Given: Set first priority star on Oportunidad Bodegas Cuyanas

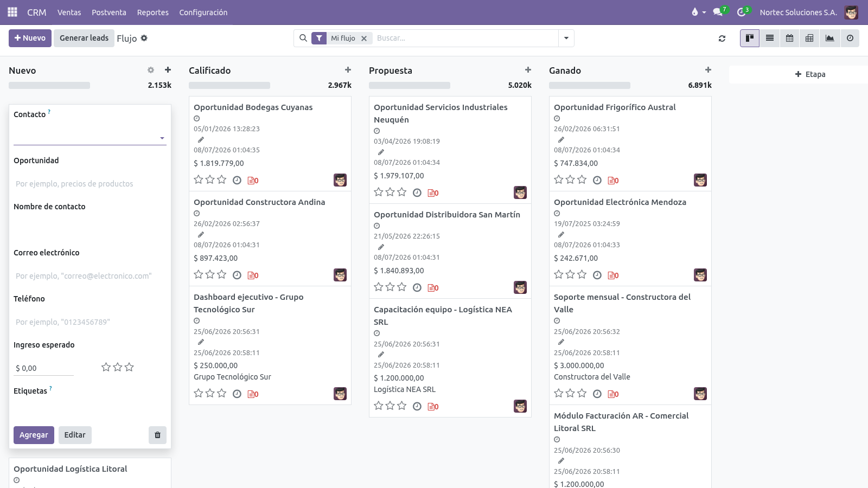Looking at the screenshot, I should pyautogui.click(x=199, y=179).
